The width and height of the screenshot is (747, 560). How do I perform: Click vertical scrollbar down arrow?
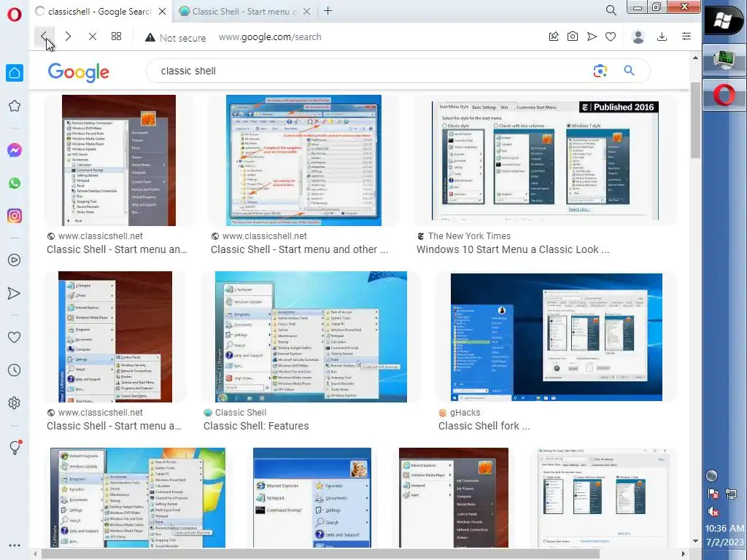(695, 541)
